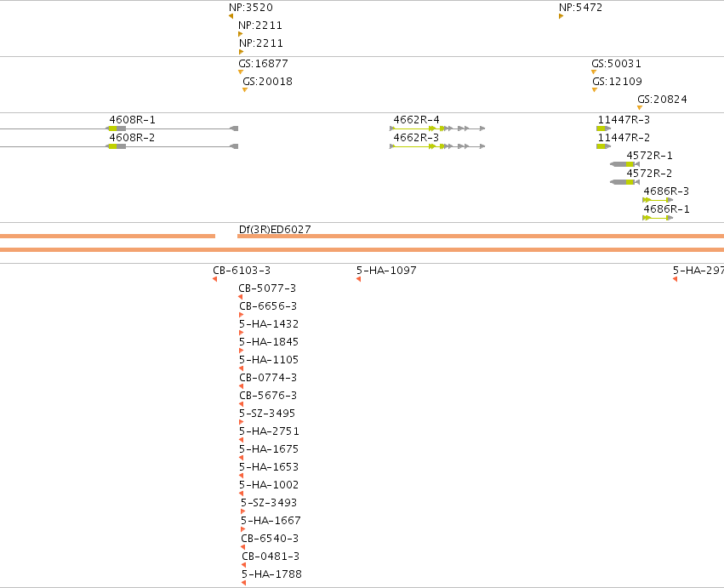Select the 4686R-1 transcript label
Image resolution: width=724 pixels, height=588 pixels.
coord(666,209)
